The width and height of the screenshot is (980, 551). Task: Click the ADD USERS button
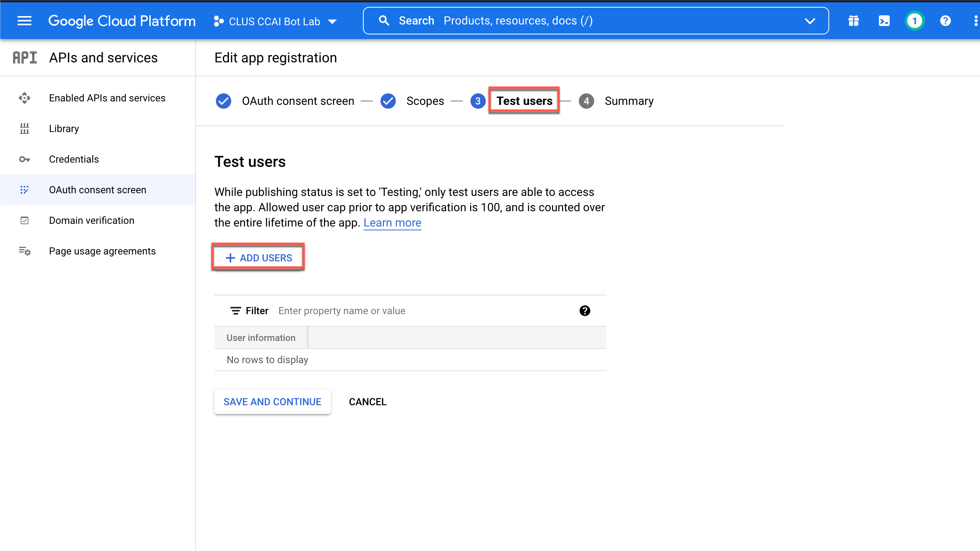(258, 258)
